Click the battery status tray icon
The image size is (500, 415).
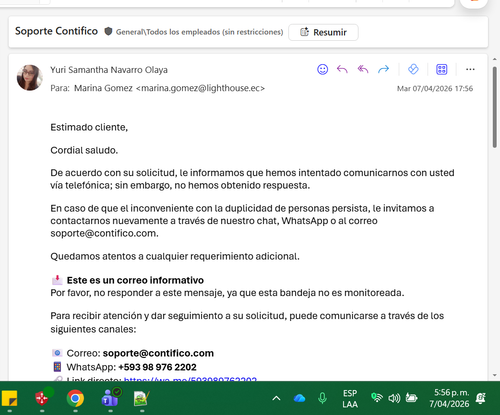(x=411, y=398)
